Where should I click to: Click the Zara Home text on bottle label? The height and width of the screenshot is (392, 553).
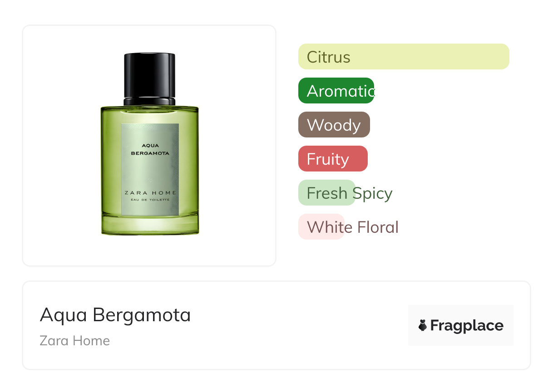pyautogui.click(x=150, y=193)
